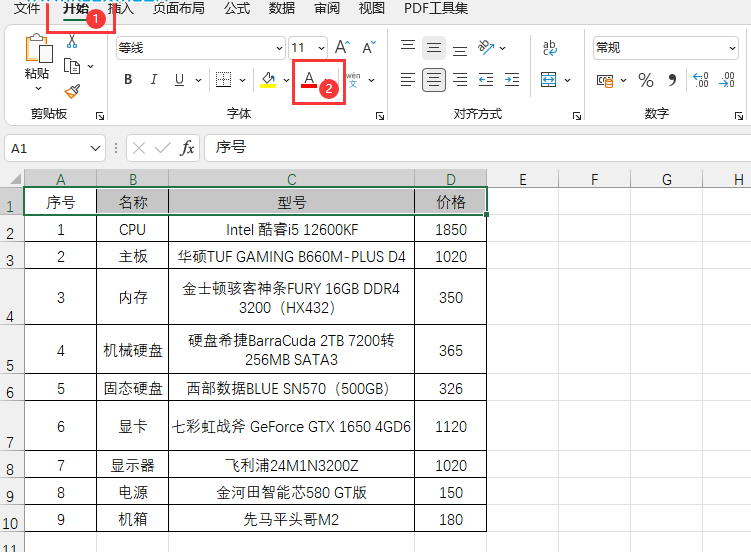Click the formula bar showing 序号
Screen dimensions: 751x552
(477, 148)
